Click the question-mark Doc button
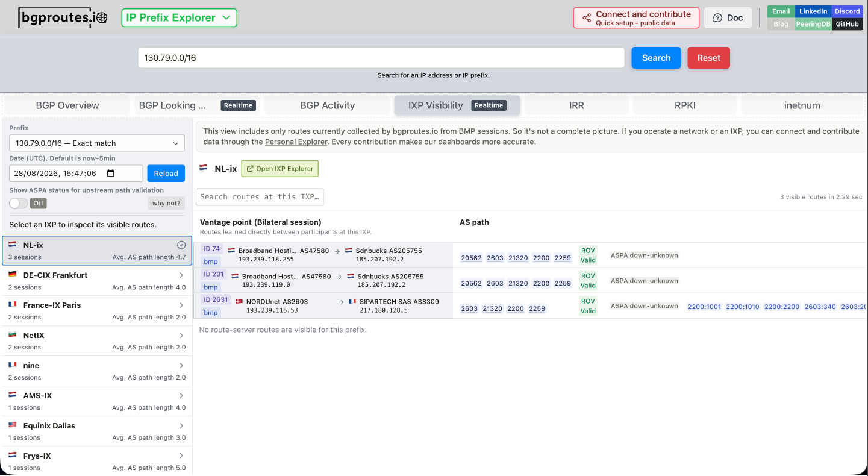The width and height of the screenshot is (868, 476). (728, 18)
